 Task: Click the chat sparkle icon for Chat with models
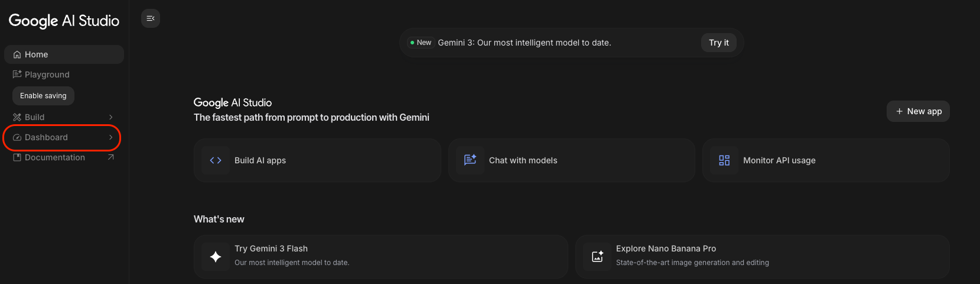click(x=470, y=160)
